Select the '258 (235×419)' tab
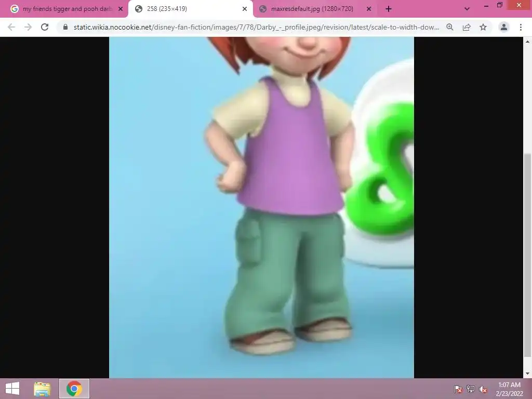The image size is (532, 399). click(x=191, y=9)
